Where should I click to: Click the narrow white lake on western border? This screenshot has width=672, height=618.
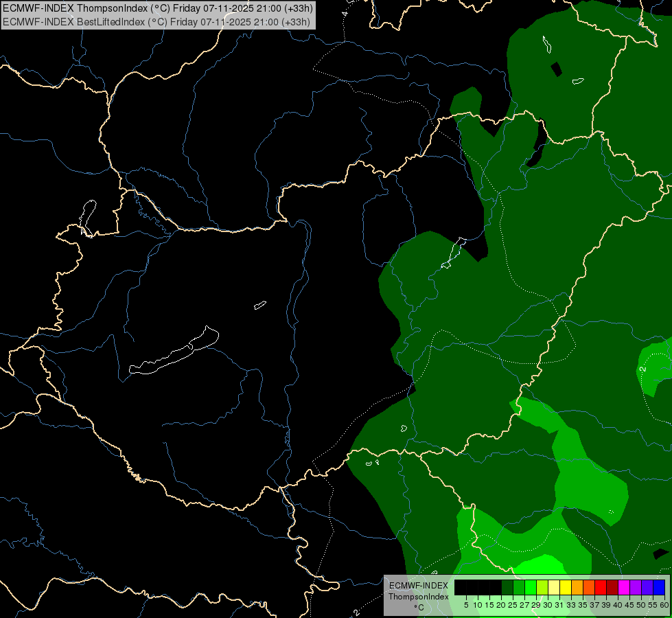tap(88, 218)
